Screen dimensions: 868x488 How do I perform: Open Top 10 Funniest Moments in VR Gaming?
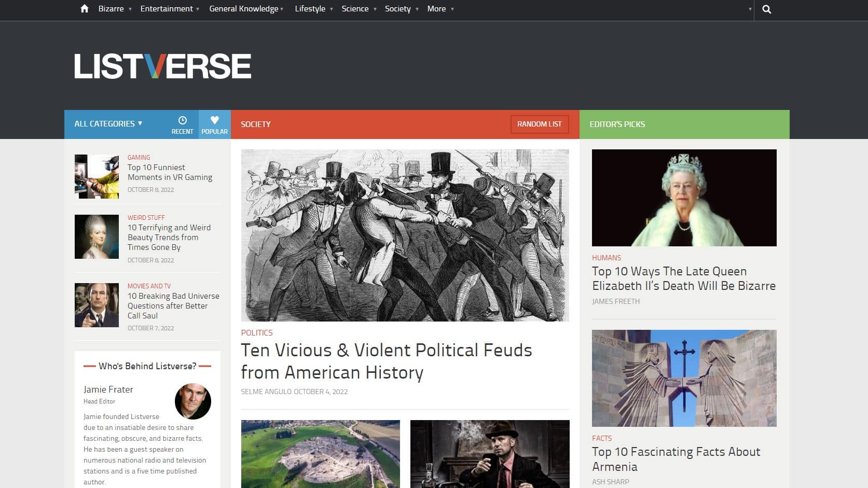click(x=170, y=172)
